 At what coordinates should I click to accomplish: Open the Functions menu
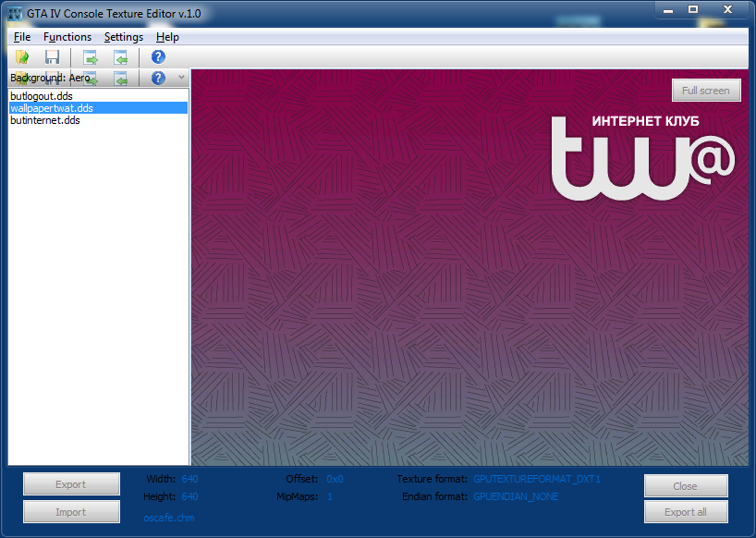[67, 37]
